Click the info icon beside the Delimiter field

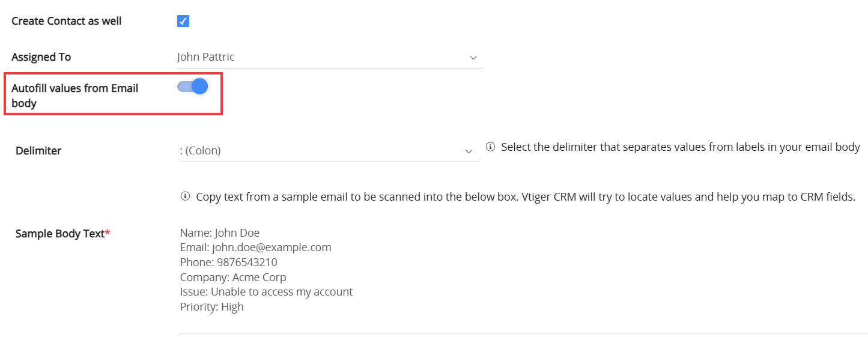pyautogui.click(x=490, y=147)
